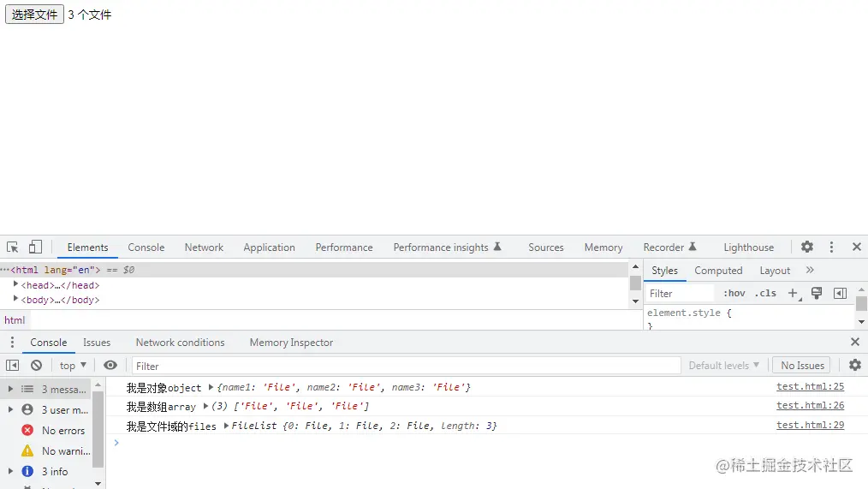The height and width of the screenshot is (489, 868).
Task: Expand the head element node
Action: coord(15,284)
